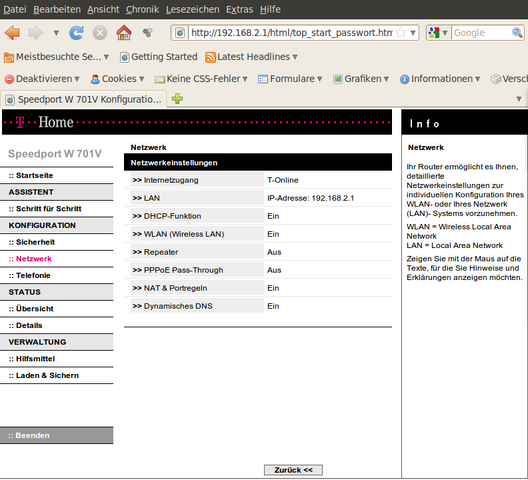Open the Bearbeiten menu

click(57, 9)
